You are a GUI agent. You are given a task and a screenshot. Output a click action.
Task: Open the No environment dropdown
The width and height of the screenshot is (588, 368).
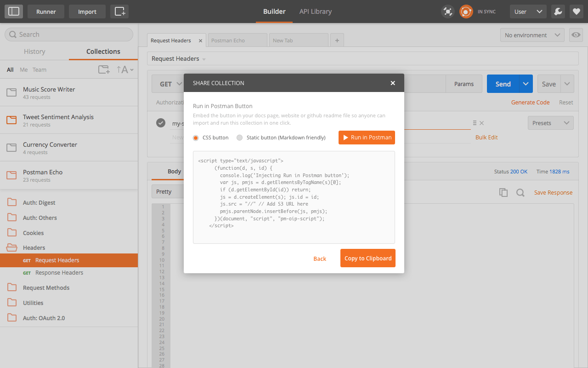(532, 35)
